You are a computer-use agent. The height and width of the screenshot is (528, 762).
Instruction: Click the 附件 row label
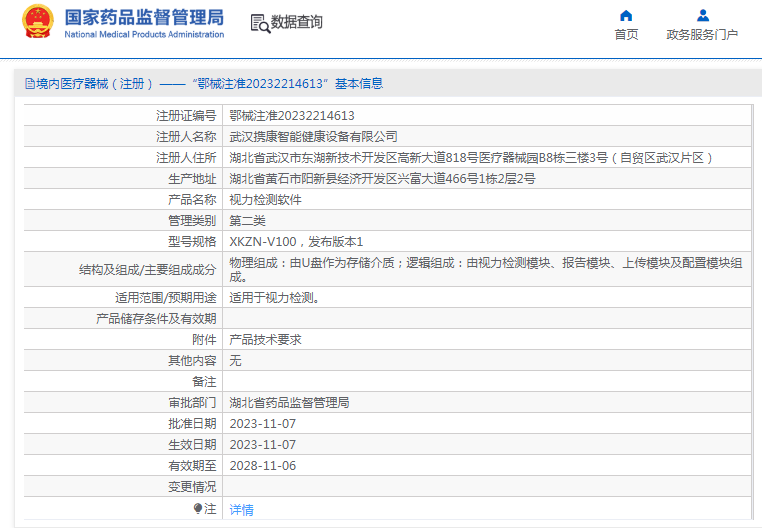tap(204, 339)
